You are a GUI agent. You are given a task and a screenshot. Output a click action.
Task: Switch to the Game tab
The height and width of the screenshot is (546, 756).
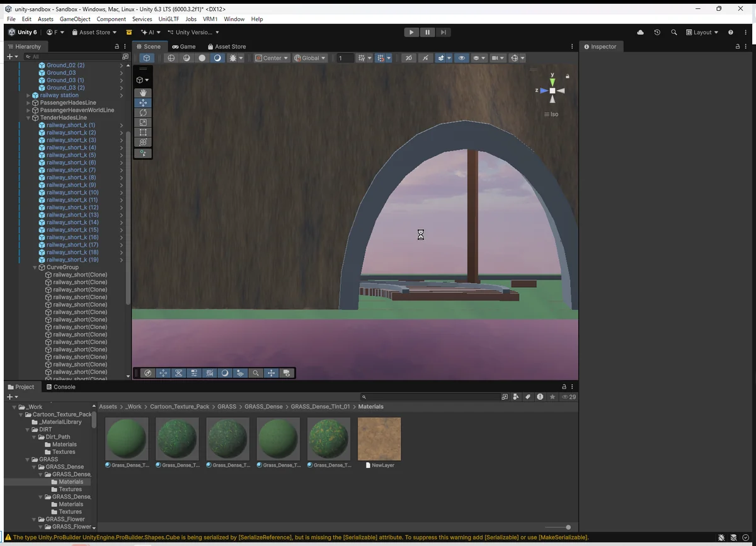[184, 47]
